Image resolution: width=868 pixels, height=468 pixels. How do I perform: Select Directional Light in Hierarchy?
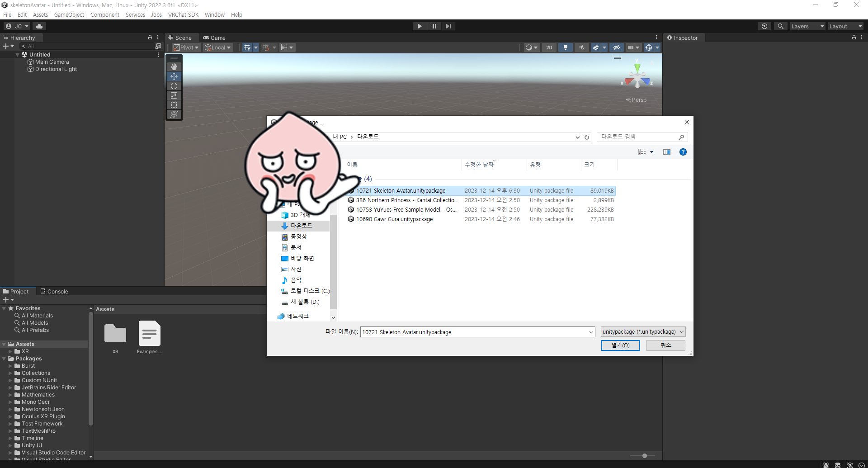(x=56, y=69)
